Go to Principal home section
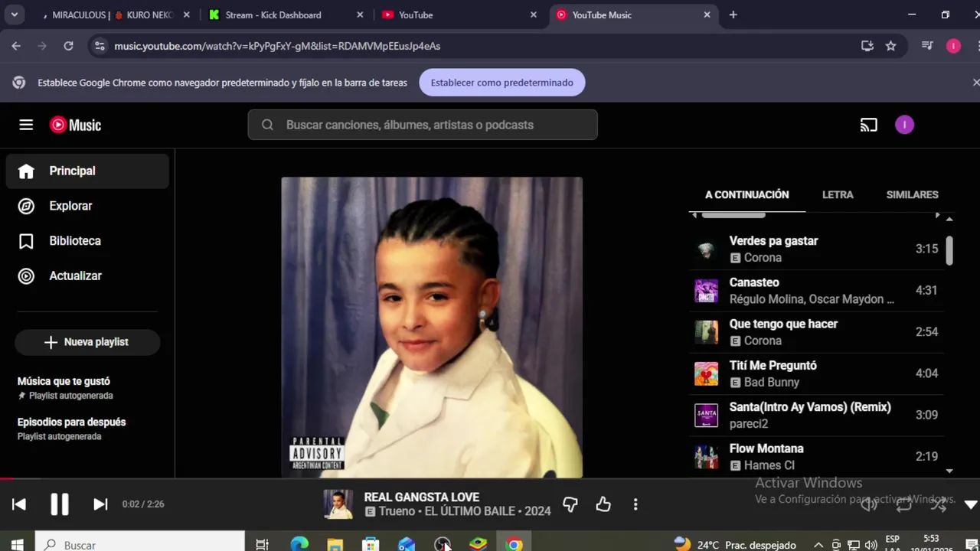The image size is (980, 551). tap(87, 171)
